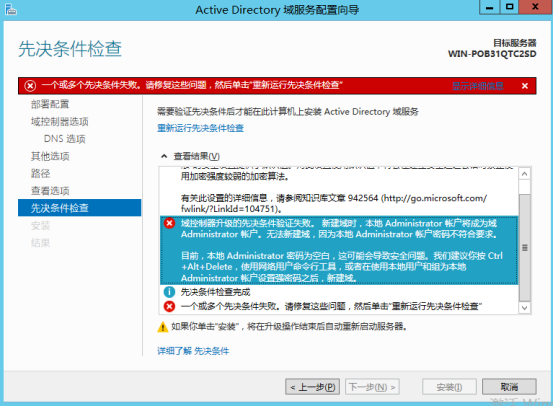Minimize the configuration wizard window
Viewport: 553px width, 406px height.
(490, 7)
